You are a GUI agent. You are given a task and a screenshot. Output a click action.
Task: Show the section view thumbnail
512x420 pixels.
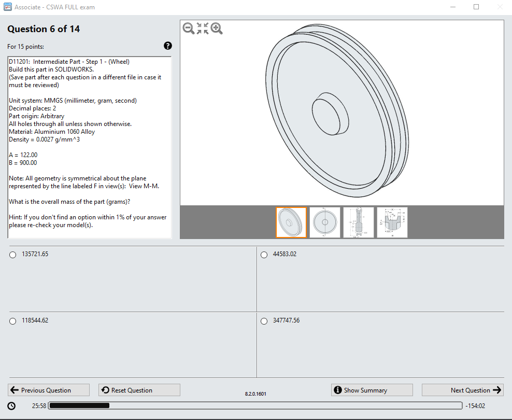tap(359, 222)
